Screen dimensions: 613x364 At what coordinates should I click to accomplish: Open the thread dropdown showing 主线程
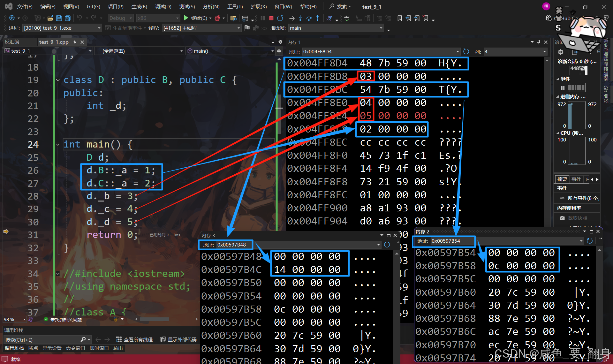[x=201, y=28]
